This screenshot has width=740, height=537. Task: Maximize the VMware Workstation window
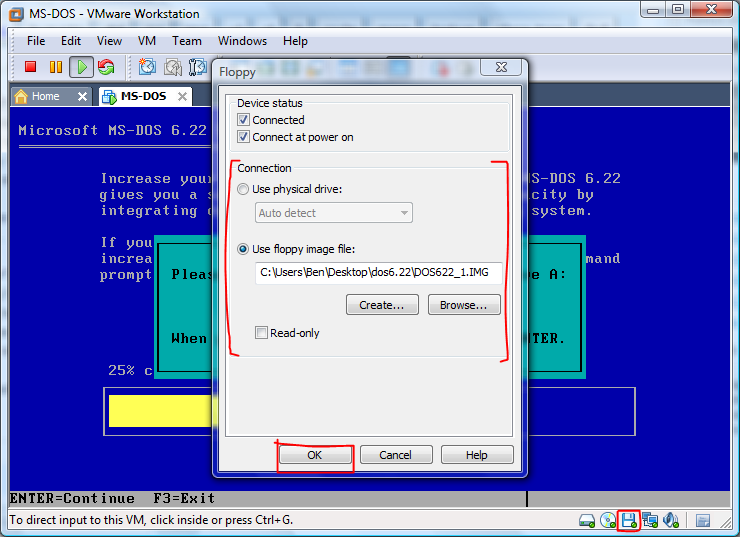point(678,10)
